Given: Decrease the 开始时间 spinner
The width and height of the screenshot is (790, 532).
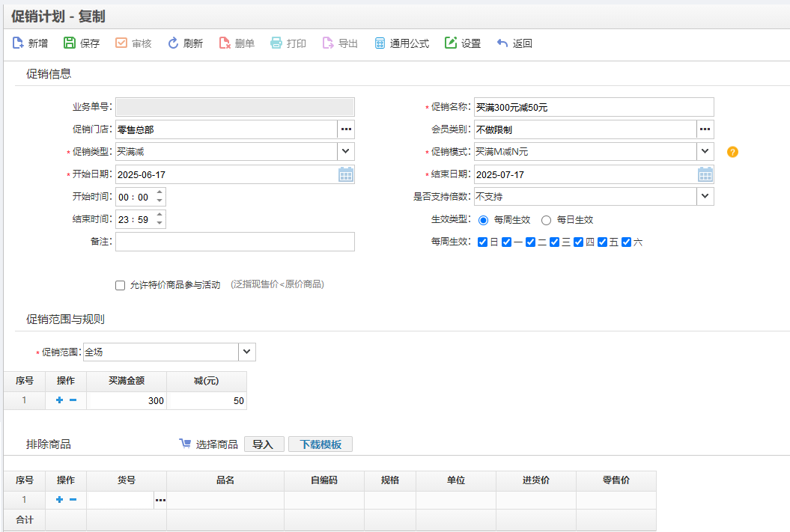Looking at the screenshot, I should 159,201.
